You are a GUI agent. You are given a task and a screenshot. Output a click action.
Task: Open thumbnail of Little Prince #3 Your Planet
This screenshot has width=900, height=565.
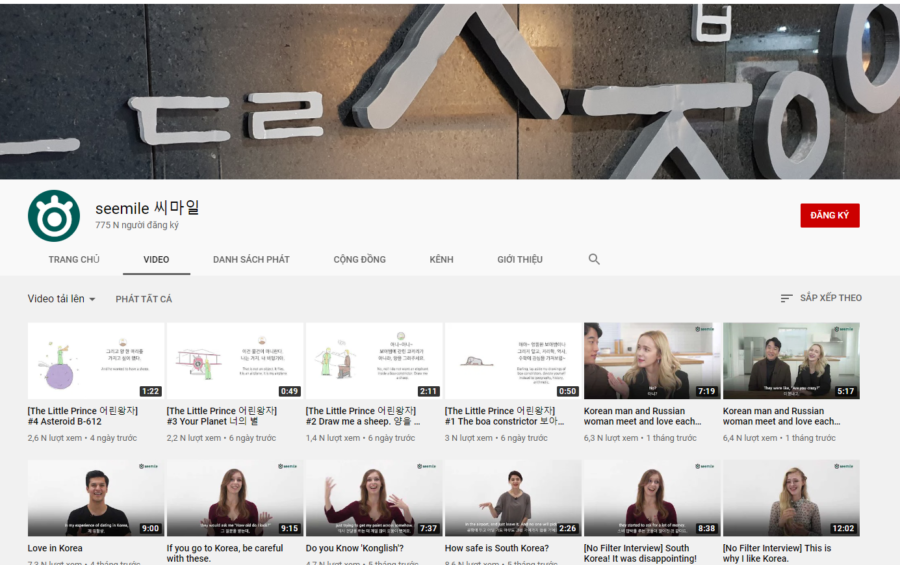pos(235,361)
